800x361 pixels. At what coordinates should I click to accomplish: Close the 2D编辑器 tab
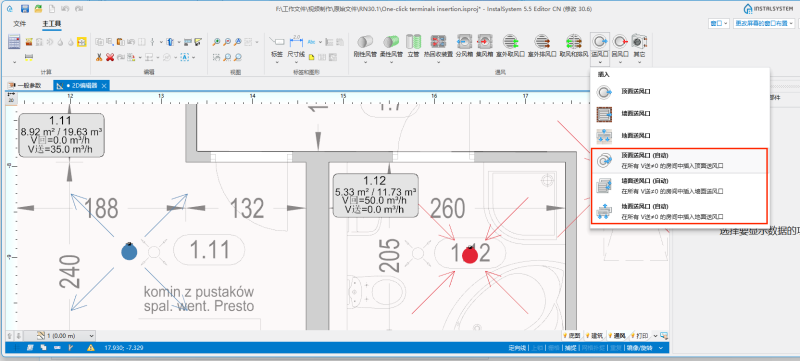tap(104, 86)
